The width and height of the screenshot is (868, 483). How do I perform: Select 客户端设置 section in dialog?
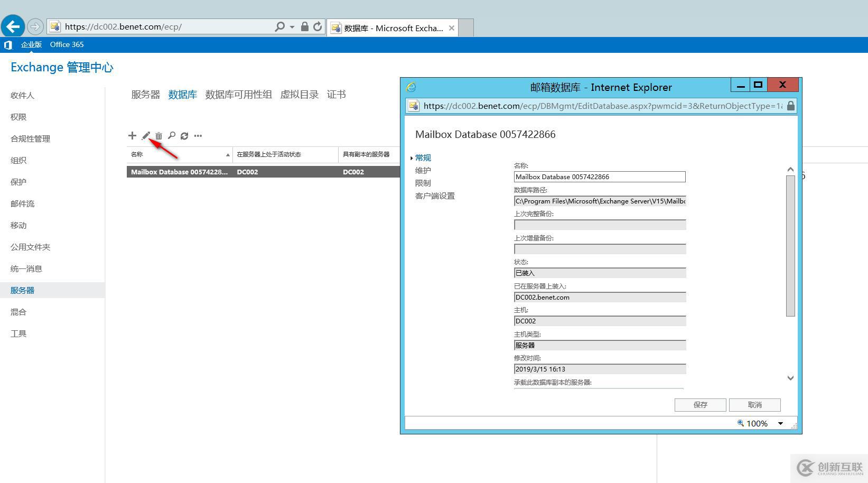click(x=435, y=196)
